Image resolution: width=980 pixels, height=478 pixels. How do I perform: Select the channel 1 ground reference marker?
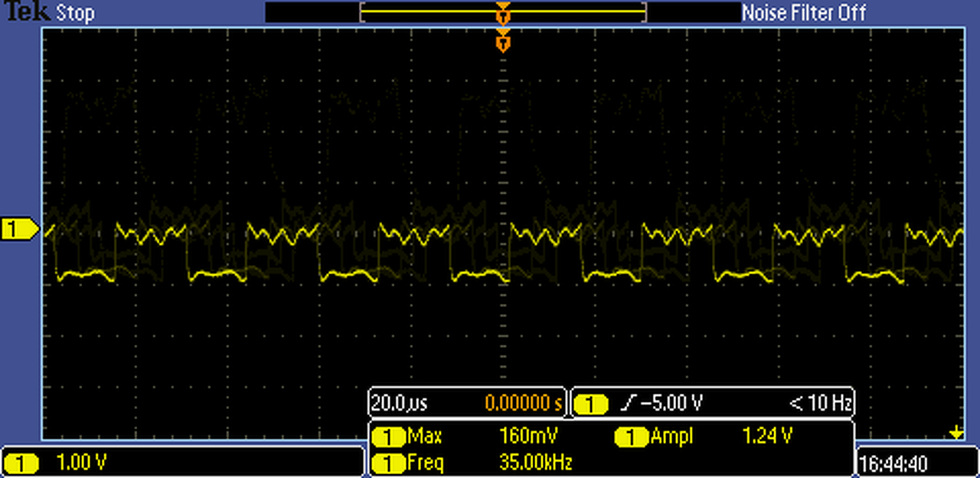20,228
